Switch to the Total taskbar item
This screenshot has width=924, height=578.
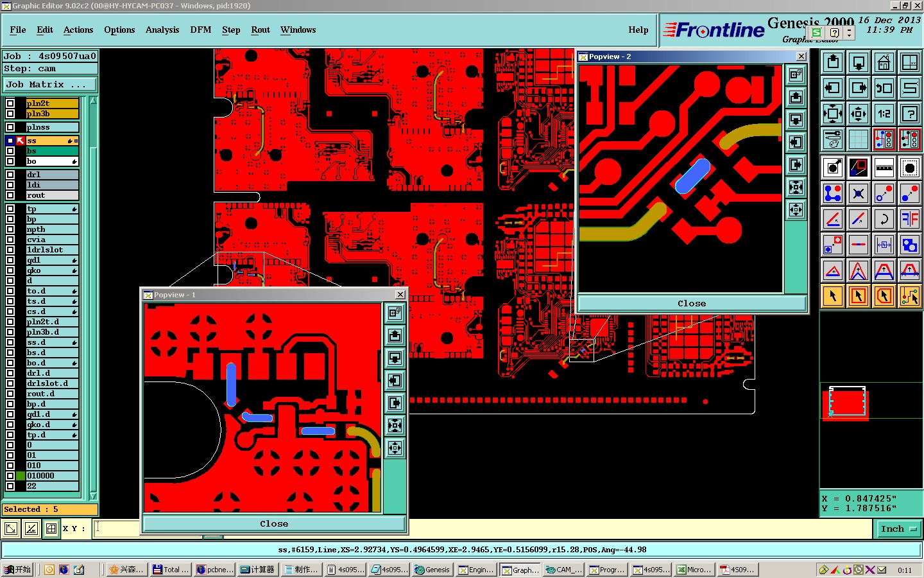(x=171, y=570)
